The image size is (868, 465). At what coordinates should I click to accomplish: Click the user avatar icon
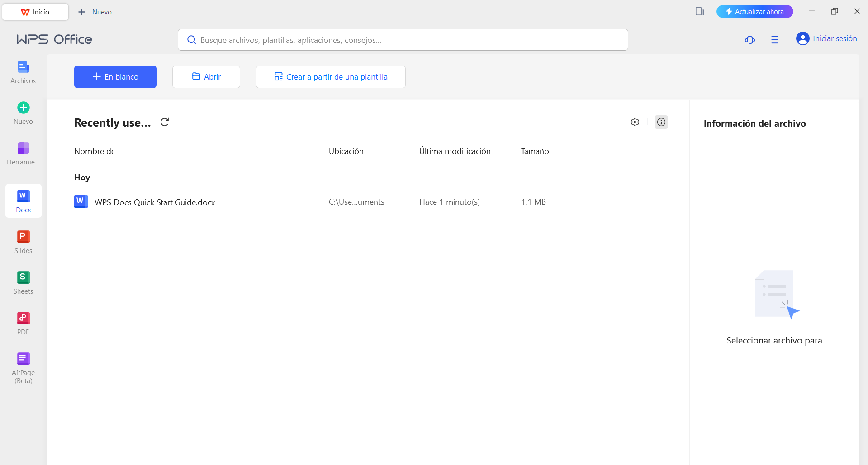pyautogui.click(x=803, y=38)
